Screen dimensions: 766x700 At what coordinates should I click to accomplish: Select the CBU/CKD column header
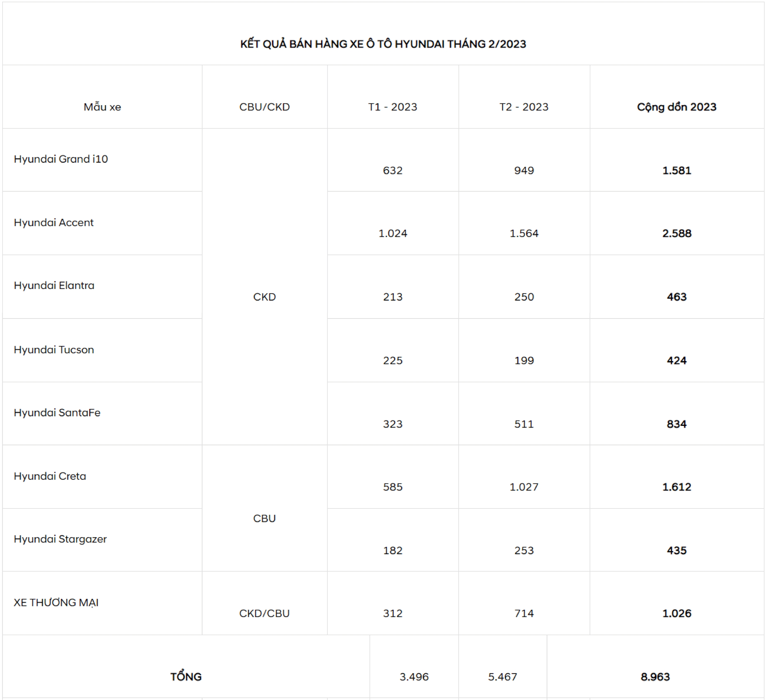coord(265,107)
